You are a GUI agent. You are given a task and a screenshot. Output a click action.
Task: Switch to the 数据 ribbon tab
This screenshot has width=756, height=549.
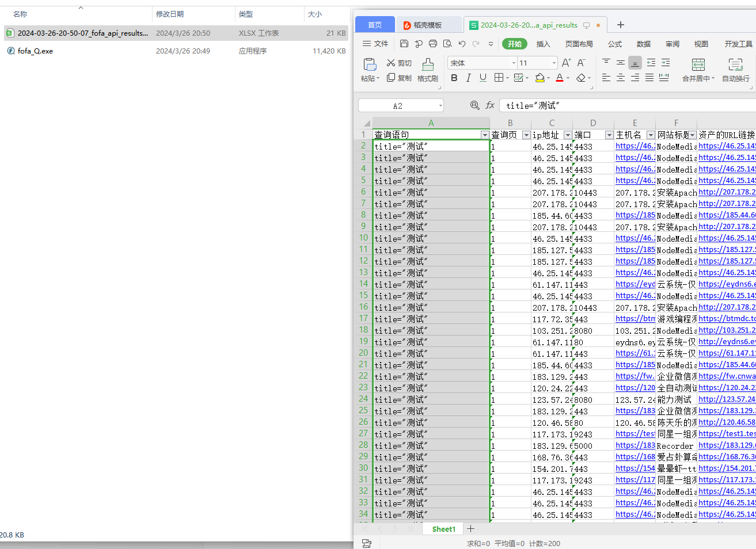(644, 44)
